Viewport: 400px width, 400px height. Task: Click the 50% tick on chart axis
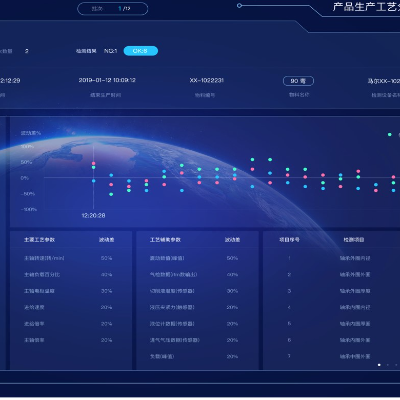click(x=26, y=162)
